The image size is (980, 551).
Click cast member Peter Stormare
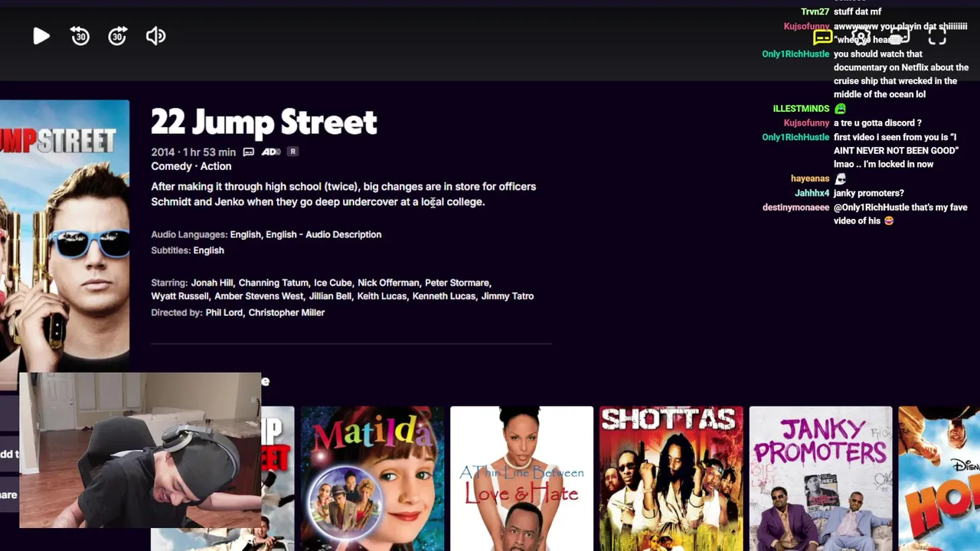point(457,282)
